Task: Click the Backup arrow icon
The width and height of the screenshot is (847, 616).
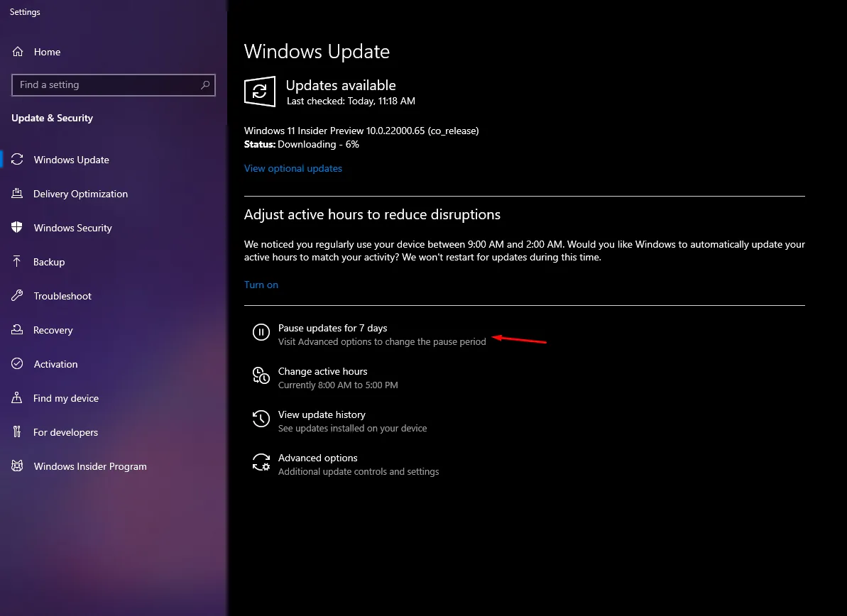Action: [17, 261]
